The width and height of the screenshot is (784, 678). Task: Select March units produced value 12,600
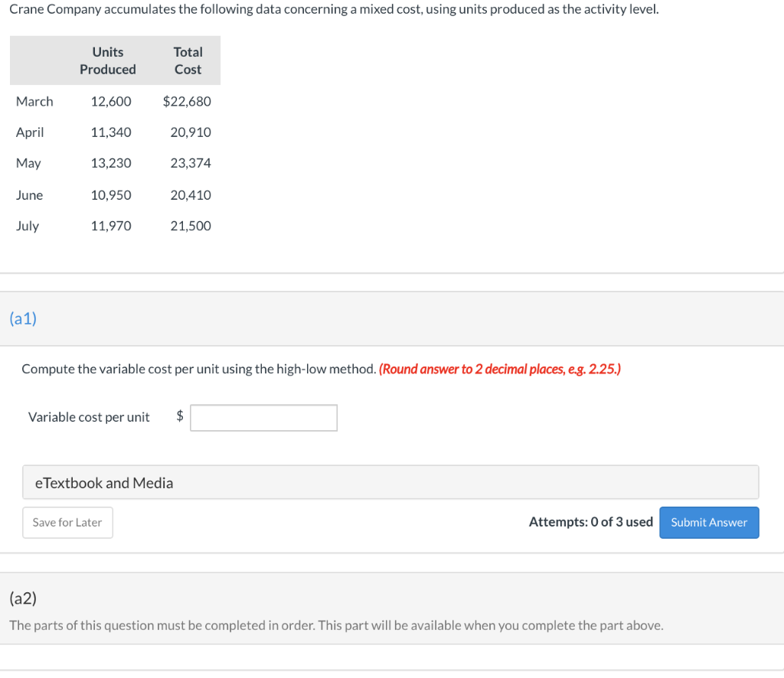pos(111,102)
